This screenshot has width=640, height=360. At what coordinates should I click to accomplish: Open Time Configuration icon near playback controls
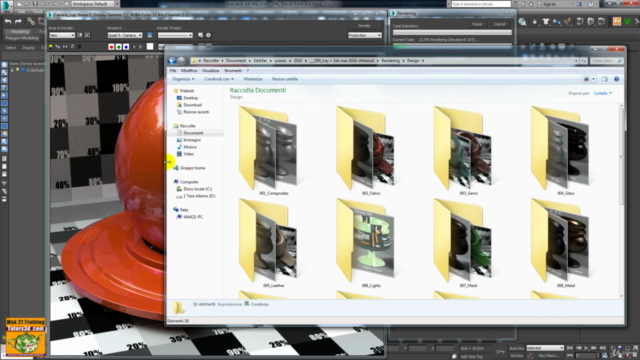point(604,356)
